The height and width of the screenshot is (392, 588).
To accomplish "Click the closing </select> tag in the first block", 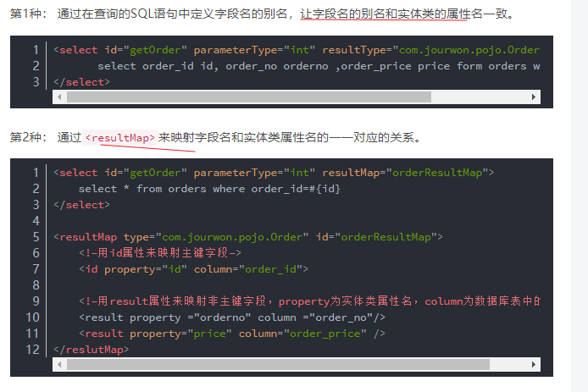I will pos(81,82).
